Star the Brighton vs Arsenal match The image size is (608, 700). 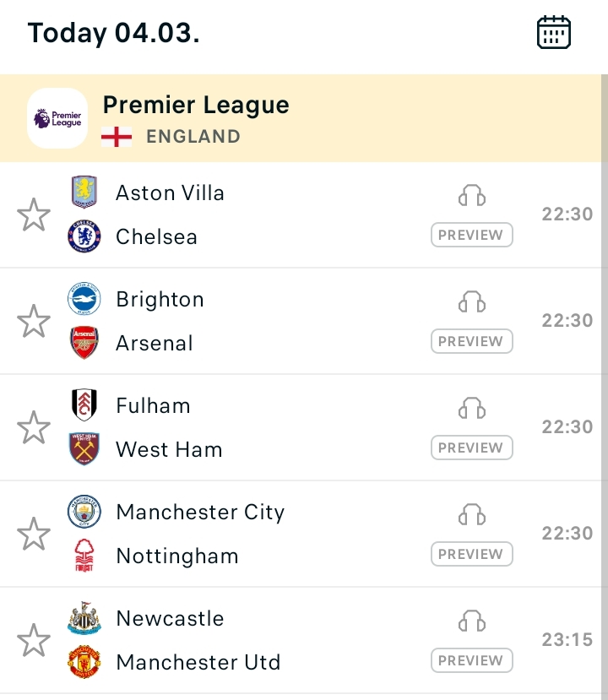point(34,322)
